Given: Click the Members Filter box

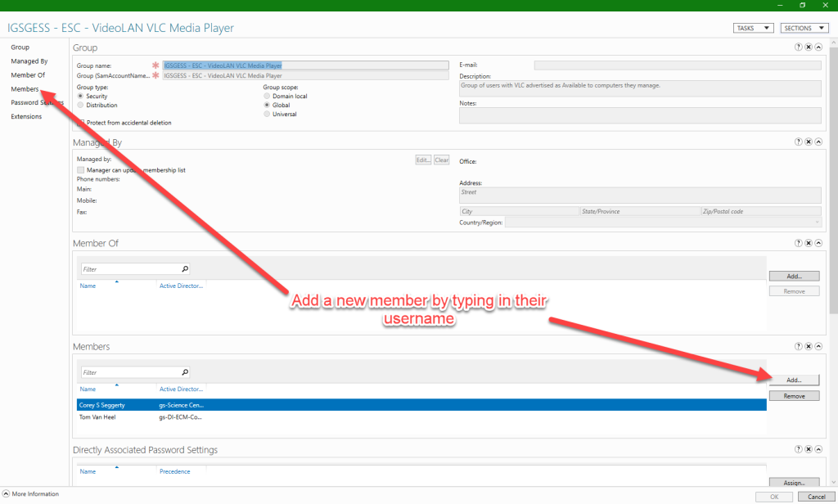Looking at the screenshot, I should point(131,372).
